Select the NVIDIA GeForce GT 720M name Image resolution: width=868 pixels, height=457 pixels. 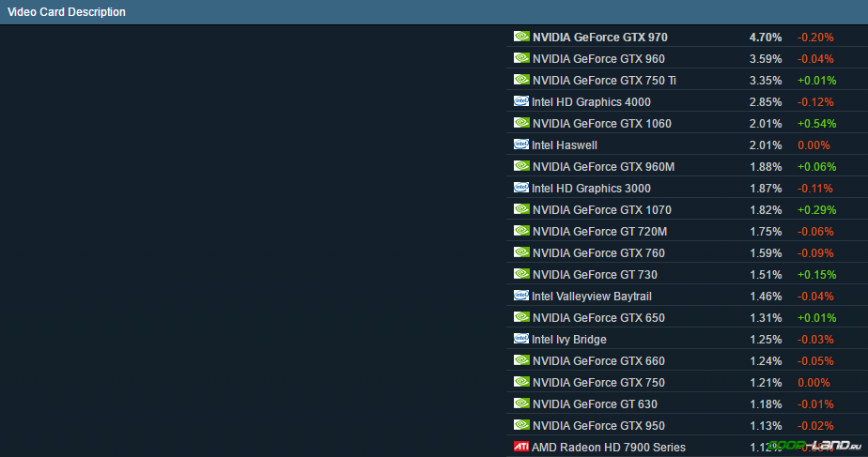599,232
